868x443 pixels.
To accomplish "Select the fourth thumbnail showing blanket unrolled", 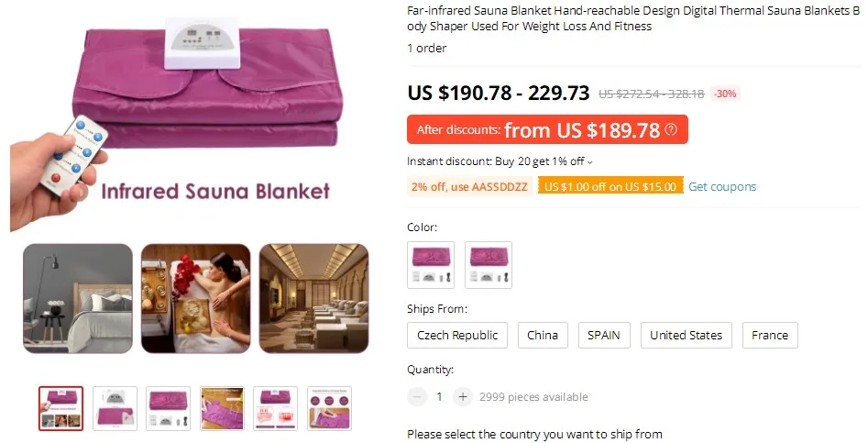I will [x=222, y=408].
